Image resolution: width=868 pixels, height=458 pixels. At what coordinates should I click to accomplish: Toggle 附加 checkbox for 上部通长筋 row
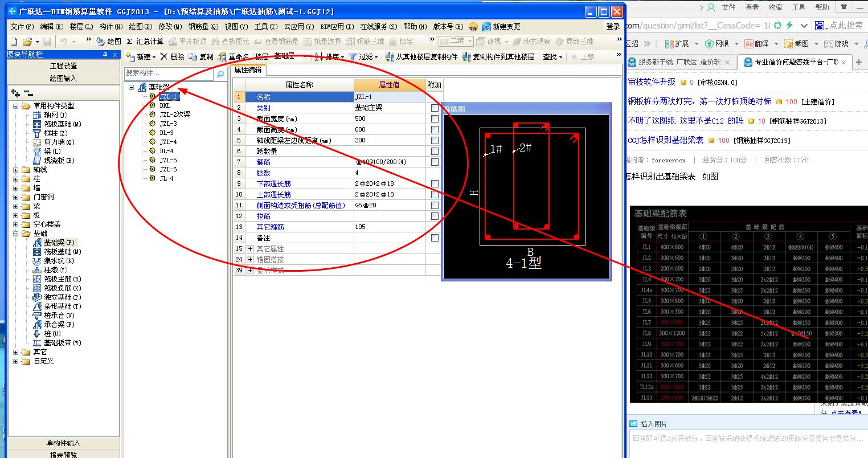(435, 194)
